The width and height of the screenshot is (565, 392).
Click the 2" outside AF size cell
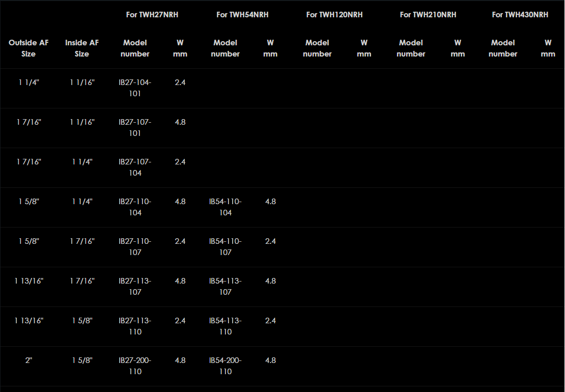pos(29,360)
